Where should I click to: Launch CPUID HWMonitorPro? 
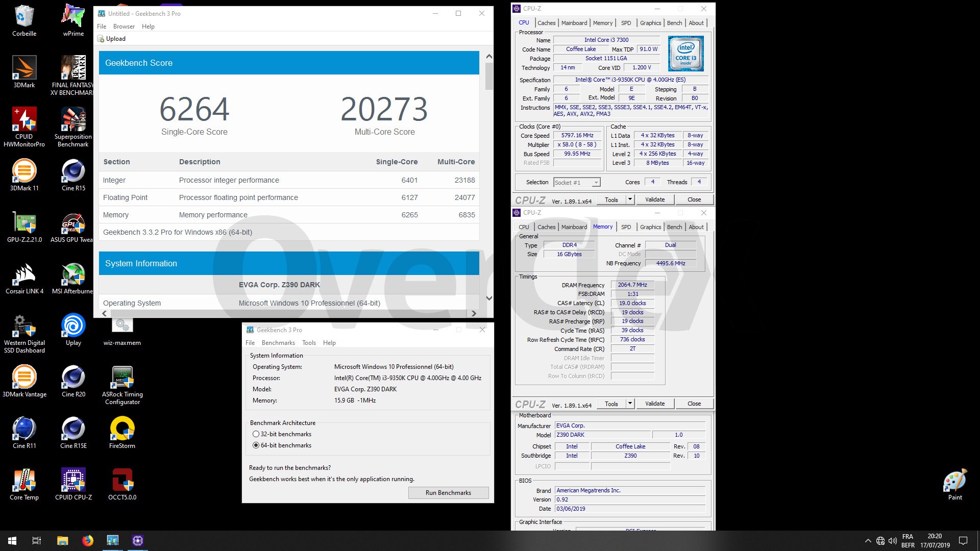[24, 127]
